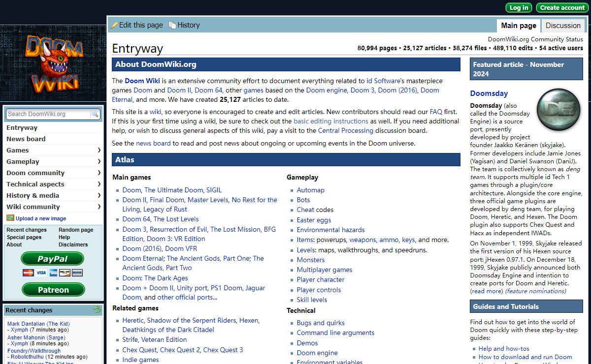591x364 pixels.
Task: Open the Robotcthulhu user link
Action: tap(28, 357)
